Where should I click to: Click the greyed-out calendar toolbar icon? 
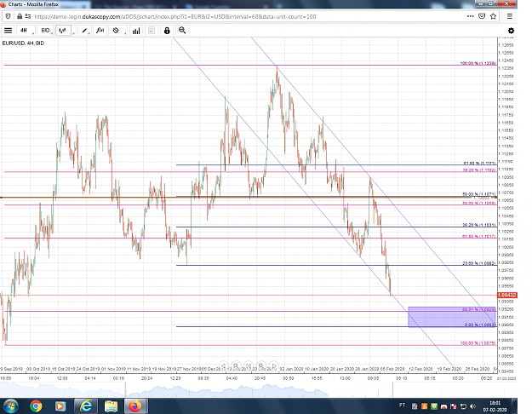point(152,31)
